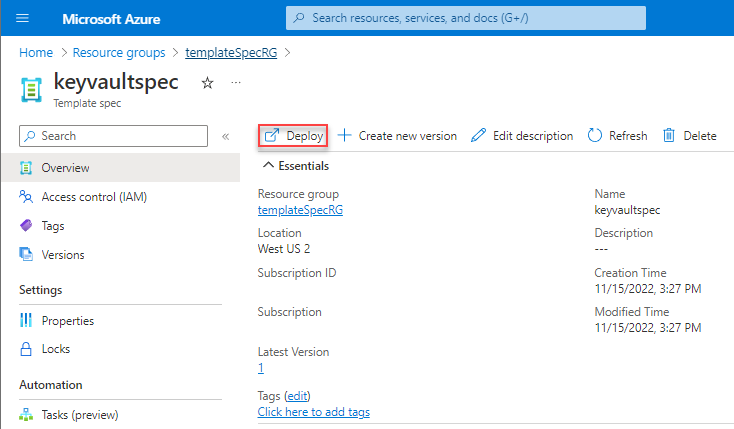Image resolution: width=734 pixels, height=429 pixels.
Task: Open the Versions sidebar item
Action: 62,255
